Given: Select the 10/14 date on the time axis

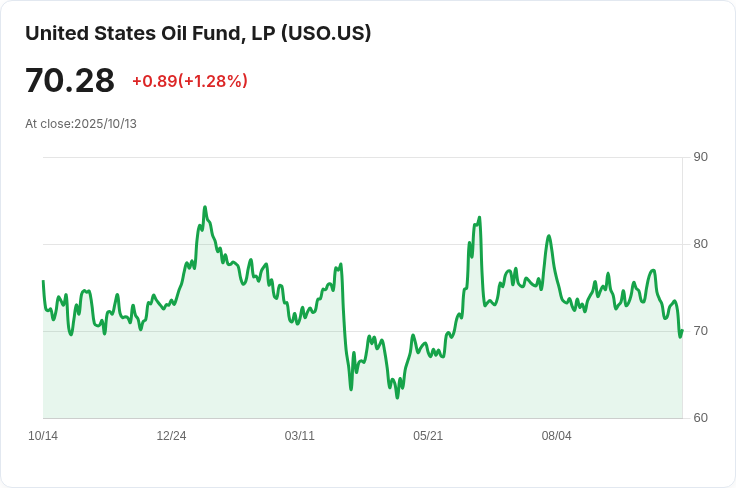Looking at the screenshot, I should pyautogui.click(x=43, y=436).
